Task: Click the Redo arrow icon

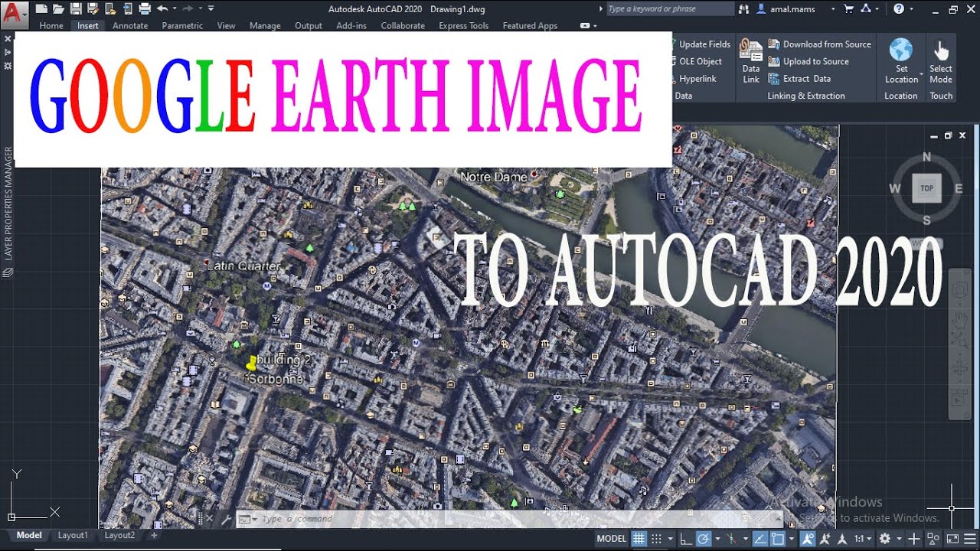Action: point(188,9)
